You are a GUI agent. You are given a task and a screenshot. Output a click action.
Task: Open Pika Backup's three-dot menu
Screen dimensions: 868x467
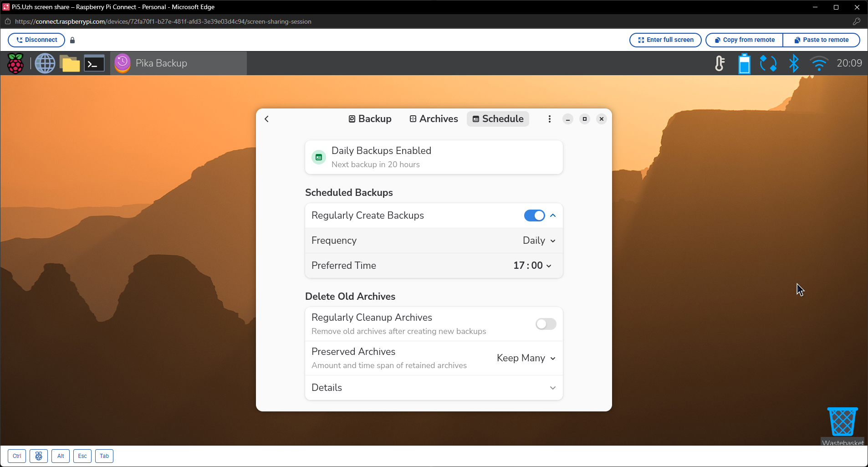[550, 119]
